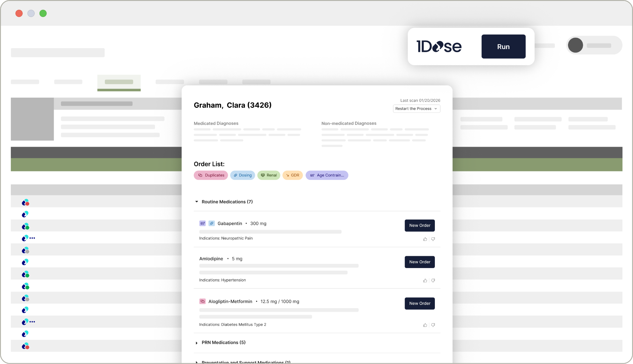Click age contraindication icon next to Gabapentin
Viewport: 633px width, 364px height.
202,224
